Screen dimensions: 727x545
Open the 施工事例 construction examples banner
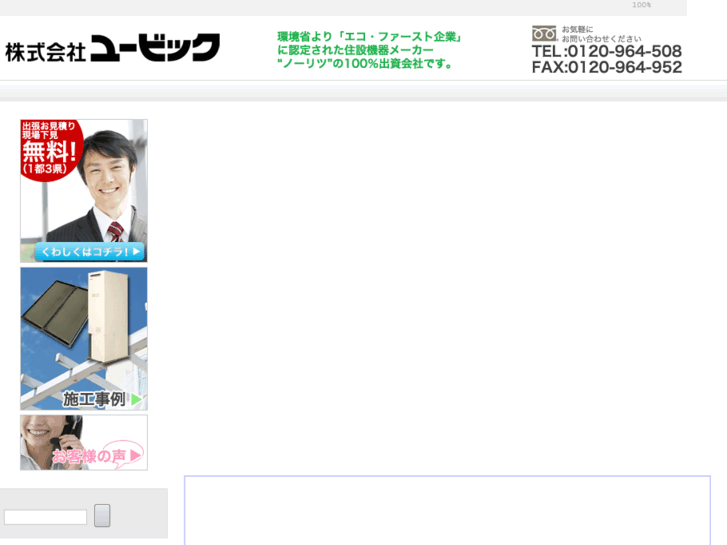coord(84,339)
